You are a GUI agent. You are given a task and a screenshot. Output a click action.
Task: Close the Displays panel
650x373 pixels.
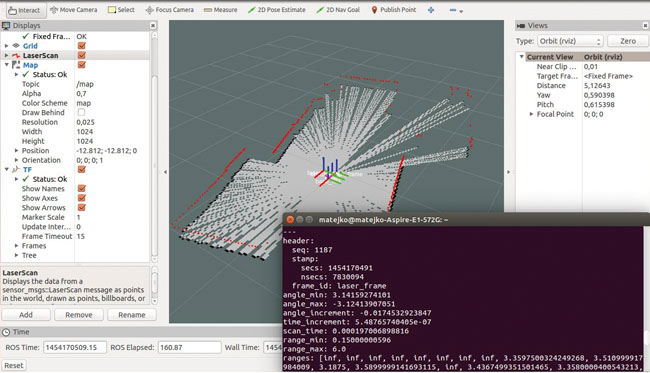[x=153, y=26]
